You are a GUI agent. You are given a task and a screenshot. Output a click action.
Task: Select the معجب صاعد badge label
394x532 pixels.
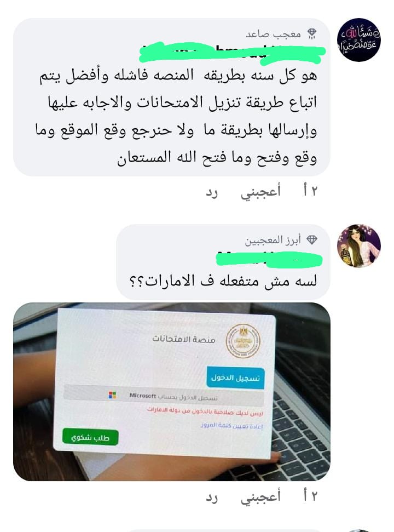point(273,34)
